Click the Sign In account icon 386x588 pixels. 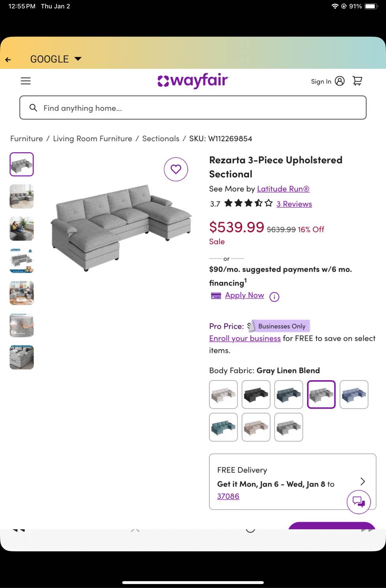point(340,81)
